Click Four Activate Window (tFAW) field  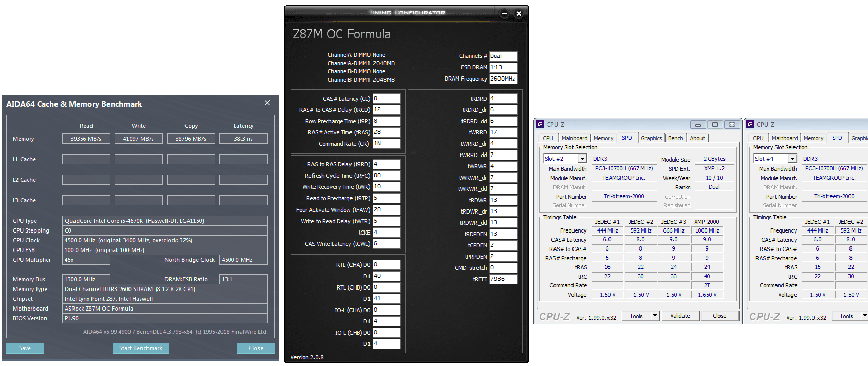click(386, 210)
